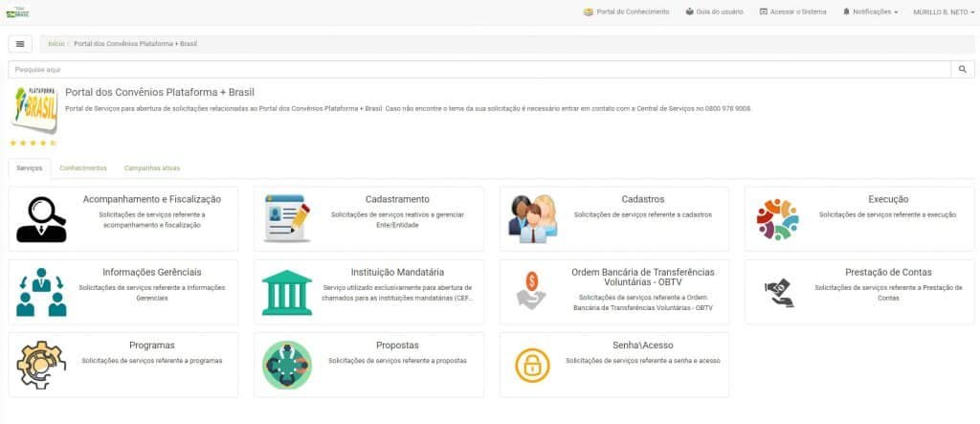
Task: Open the Informações Gerenciais title
Action: click(x=152, y=273)
